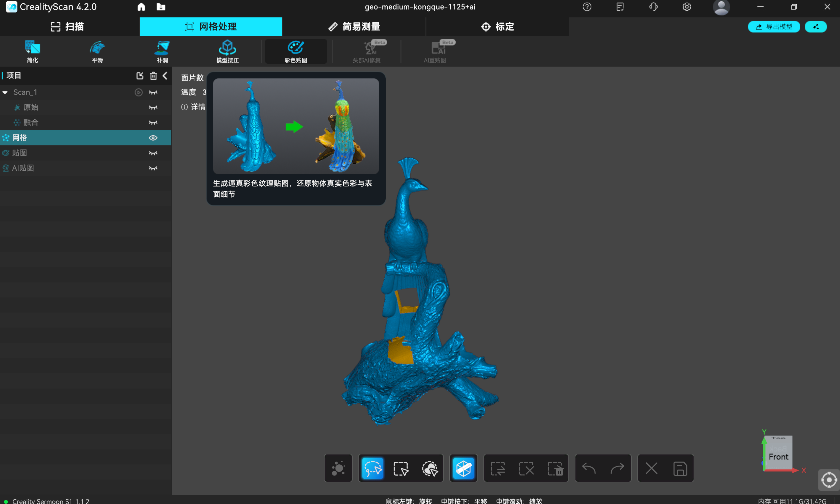Open the lighting settings sun icon
The image size is (840, 504).
[338, 468]
